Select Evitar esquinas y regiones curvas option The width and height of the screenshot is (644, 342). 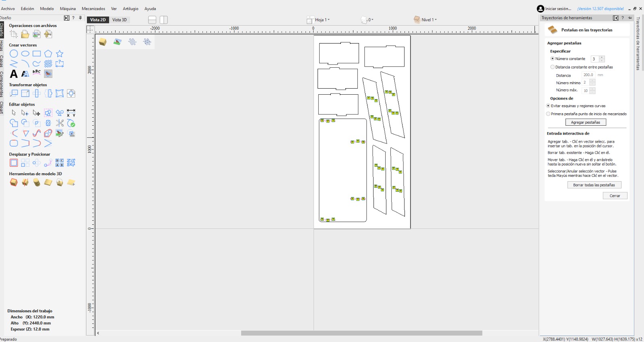tap(548, 106)
